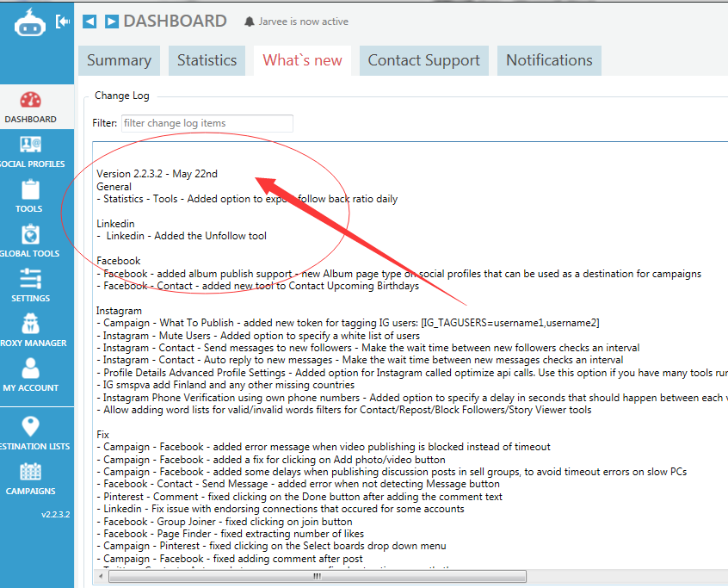The image size is (728, 588).
Task: Click 'Contact Upcoming Birthdays' change log line
Action: [257, 286]
